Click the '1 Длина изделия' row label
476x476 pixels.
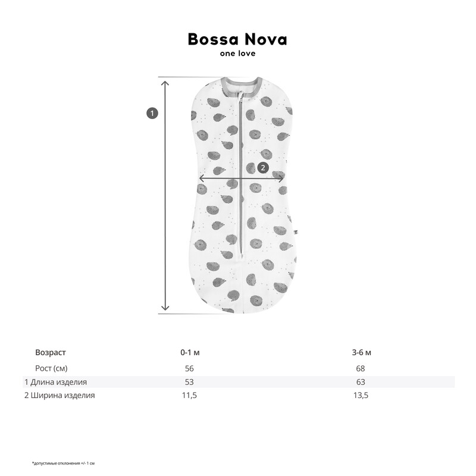tap(59, 382)
